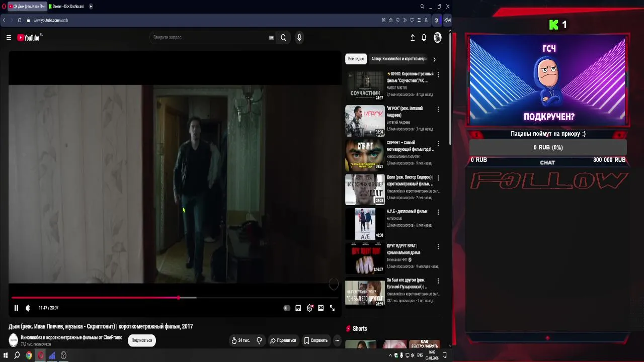644x362 pixels.
Task: Toggle subtitles button in player
Action: click(298, 308)
